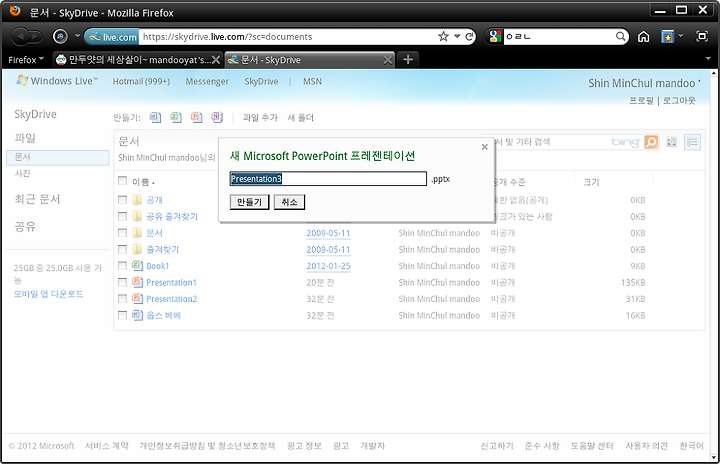
Task: Open 최근 문서 in the sidebar
Action: (x=37, y=199)
